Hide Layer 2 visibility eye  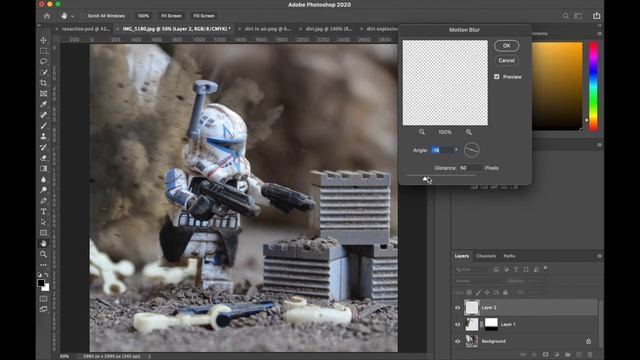click(458, 308)
